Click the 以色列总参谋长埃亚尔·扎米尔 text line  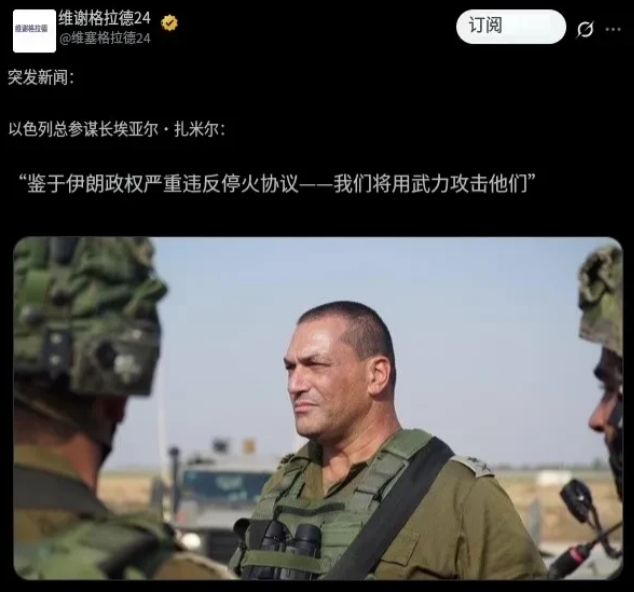click(x=116, y=130)
